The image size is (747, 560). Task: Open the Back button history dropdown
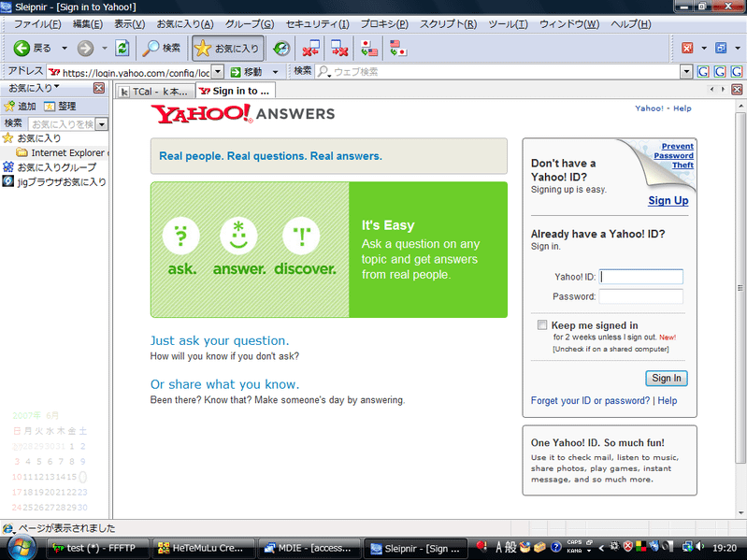pyautogui.click(x=65, y=48)
